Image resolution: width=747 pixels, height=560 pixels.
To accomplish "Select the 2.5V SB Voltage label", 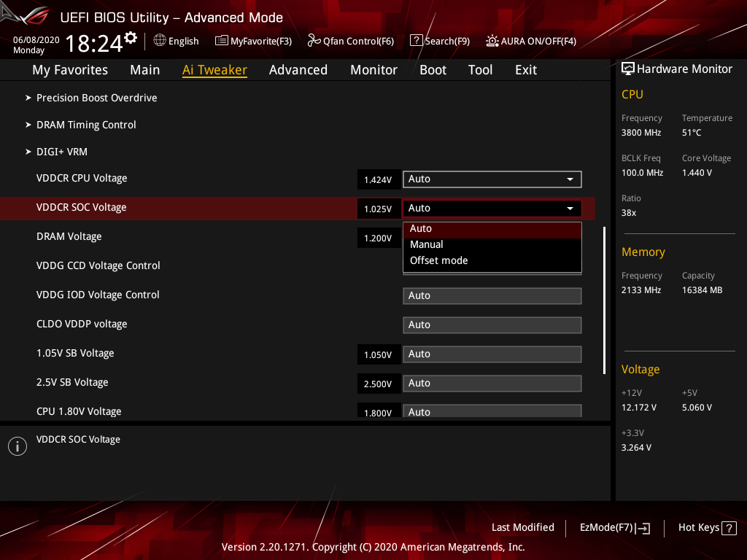I will 72,382.
